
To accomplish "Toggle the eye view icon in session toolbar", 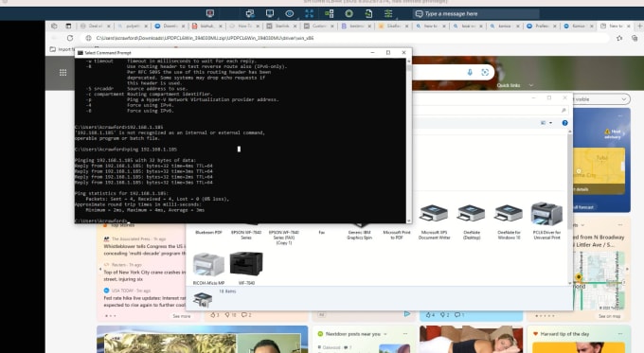I will [x=290, y=13].
